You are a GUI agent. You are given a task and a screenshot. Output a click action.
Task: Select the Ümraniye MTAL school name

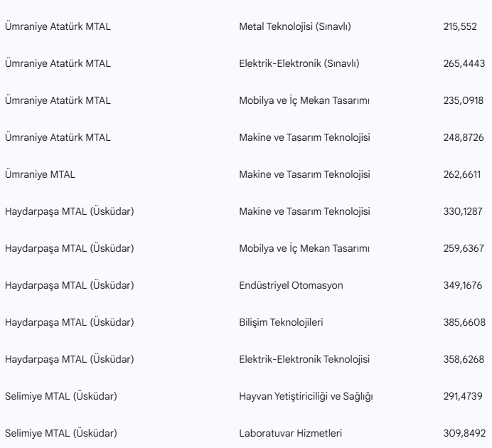click(40, 174)
